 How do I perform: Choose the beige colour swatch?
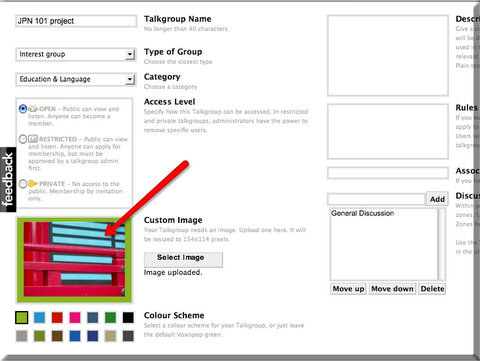click(x=110, y=336)
